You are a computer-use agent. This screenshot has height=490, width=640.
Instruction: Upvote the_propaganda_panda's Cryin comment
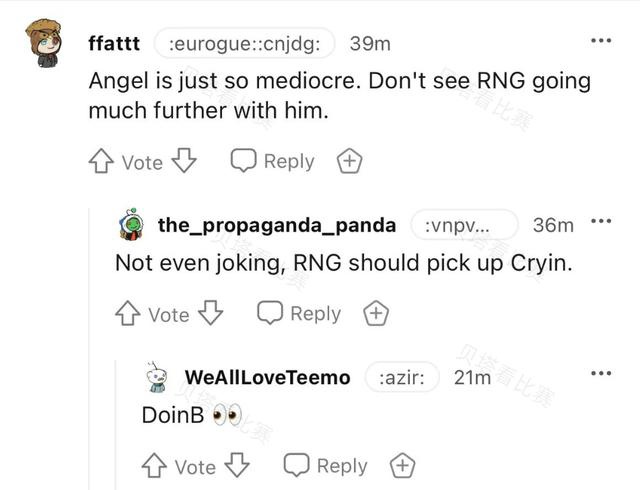click(128, 313)
